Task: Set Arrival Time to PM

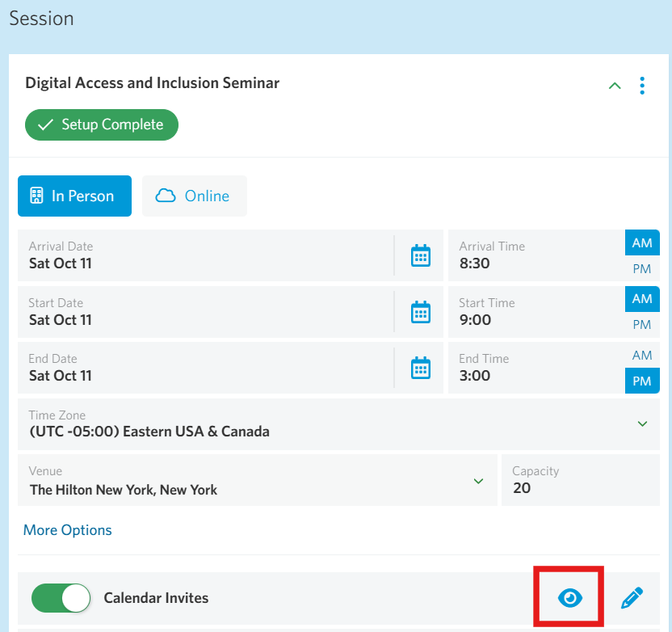Action: coord(642,269)
